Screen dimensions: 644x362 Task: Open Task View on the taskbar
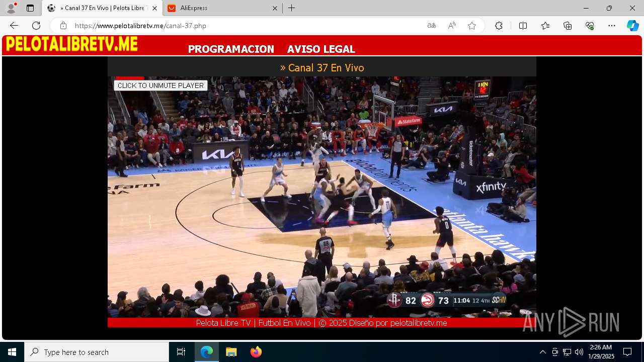pos(181,352)
